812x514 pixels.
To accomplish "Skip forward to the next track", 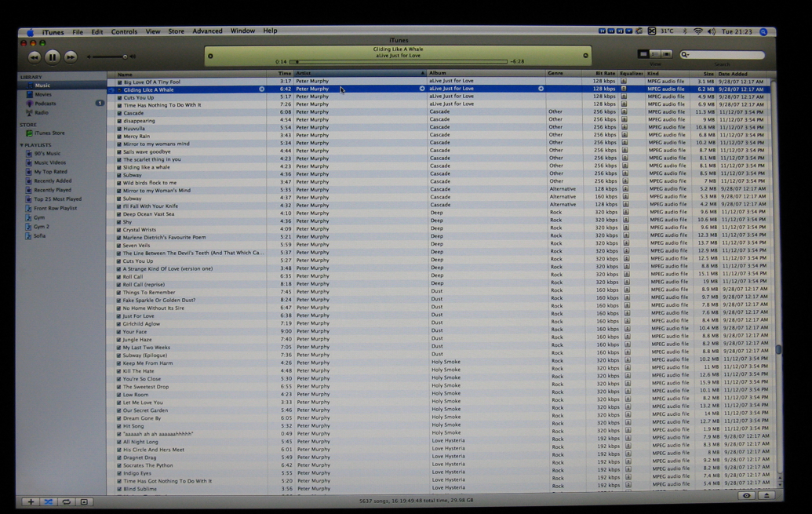I will [71, 57].
